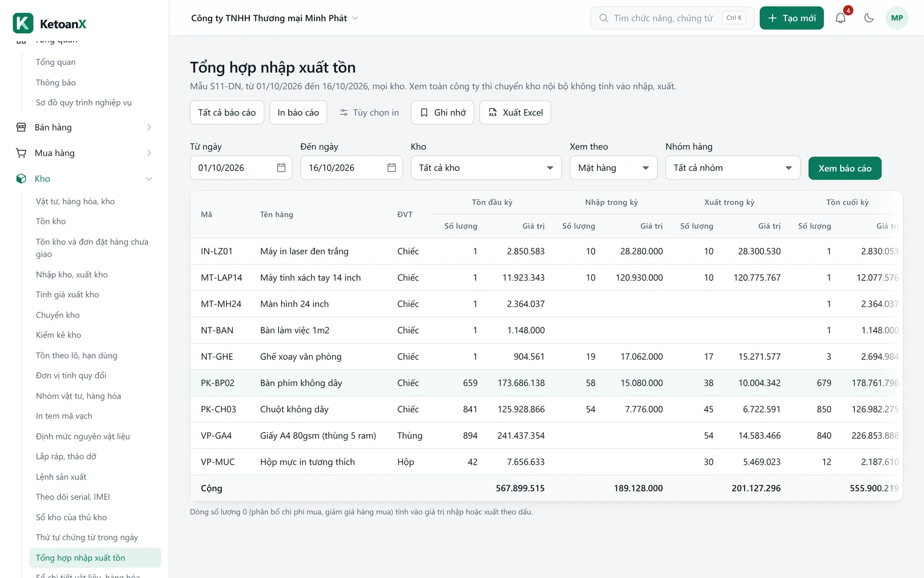Click the search magnifier icon

tap(603, 18)
